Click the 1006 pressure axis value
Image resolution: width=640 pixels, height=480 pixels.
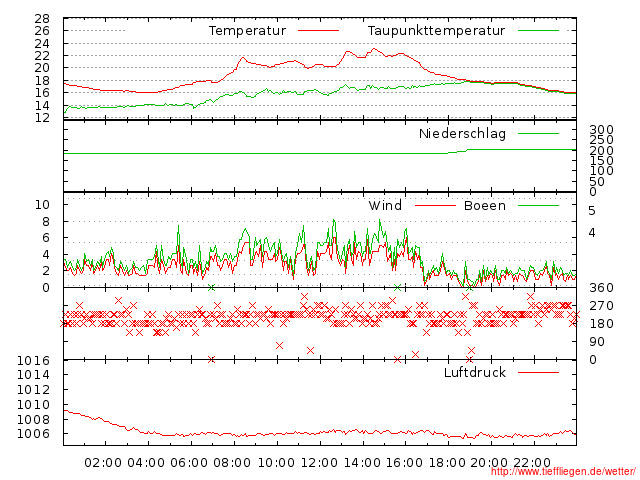coord(33,433)
